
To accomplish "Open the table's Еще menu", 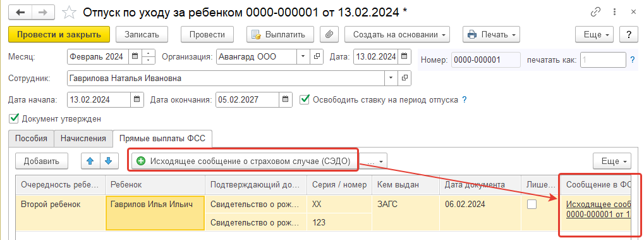I will [612, 161].
